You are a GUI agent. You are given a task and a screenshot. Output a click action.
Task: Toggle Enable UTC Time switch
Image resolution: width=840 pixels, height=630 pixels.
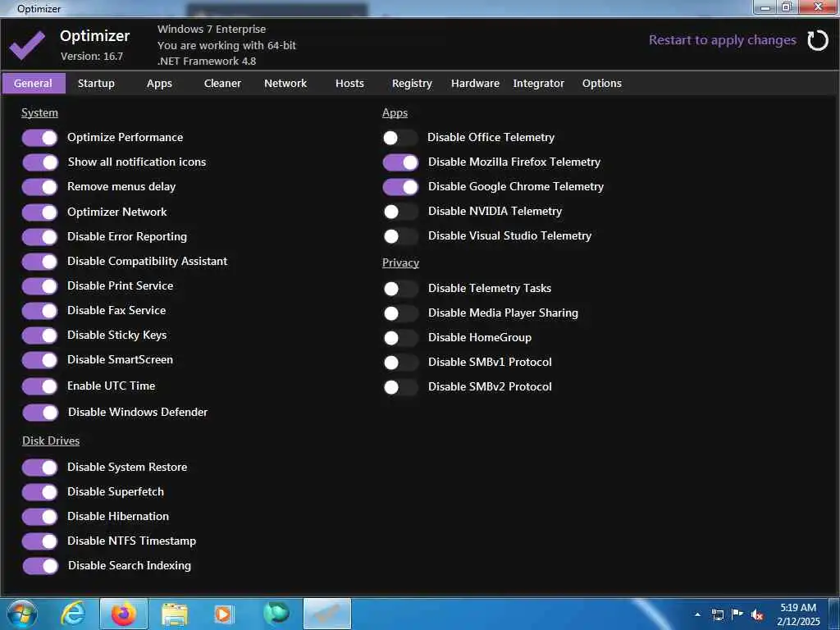point(40,386)
